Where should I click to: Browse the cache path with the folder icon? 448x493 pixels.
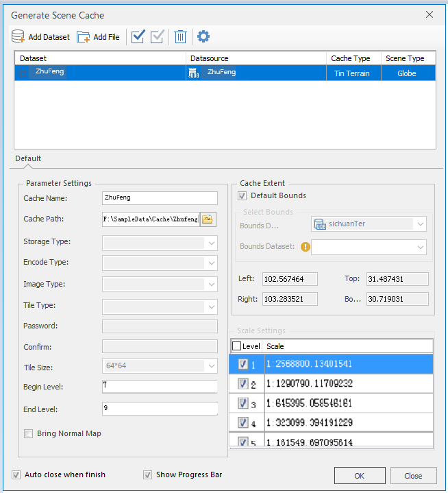point(208,219)
